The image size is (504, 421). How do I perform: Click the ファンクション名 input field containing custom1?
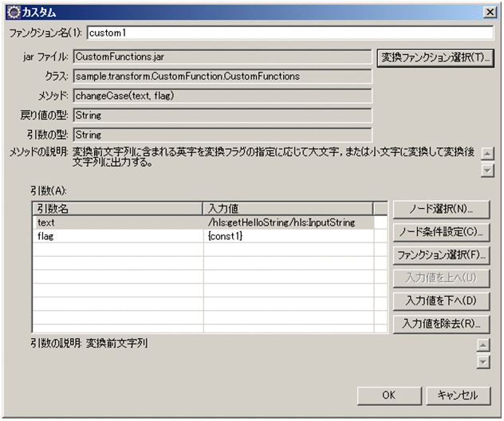coord(290,33)
